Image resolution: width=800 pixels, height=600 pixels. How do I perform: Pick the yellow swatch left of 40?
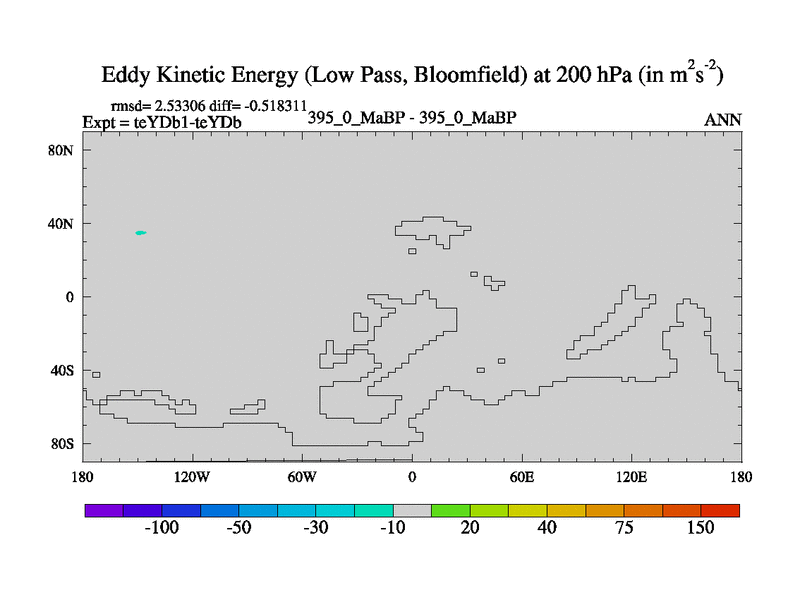(x=528, y=510)
